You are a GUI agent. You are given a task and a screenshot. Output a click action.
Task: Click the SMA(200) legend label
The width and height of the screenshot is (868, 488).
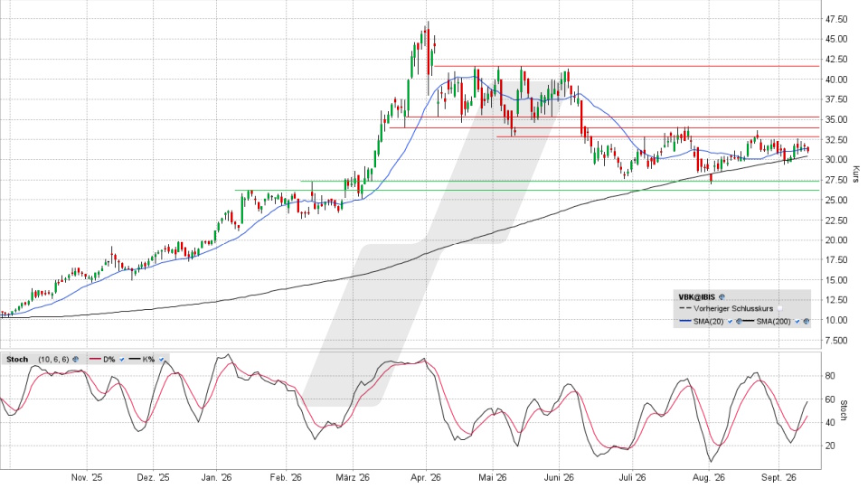[x=773, y=321]
